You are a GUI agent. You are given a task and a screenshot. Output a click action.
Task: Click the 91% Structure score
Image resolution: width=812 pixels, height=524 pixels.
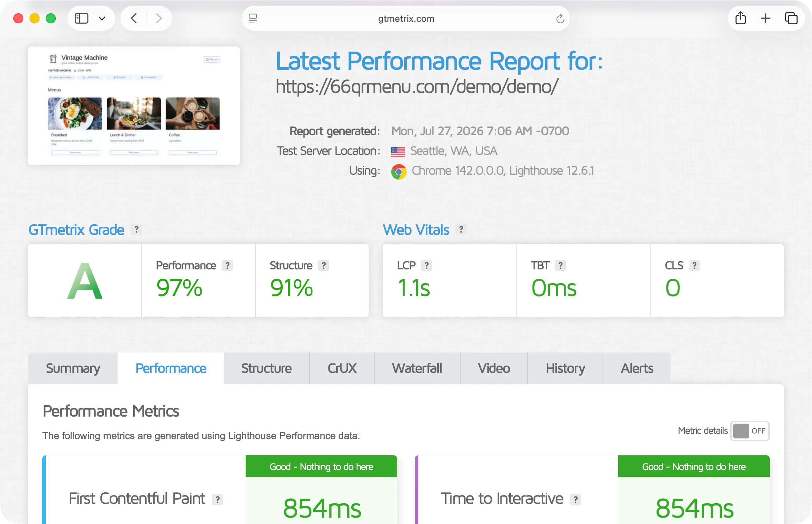[291, 288]
